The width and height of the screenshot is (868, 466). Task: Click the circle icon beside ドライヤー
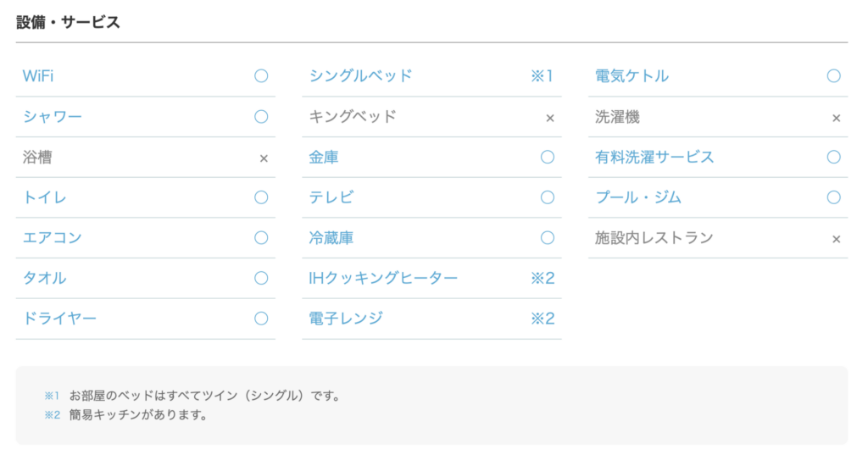click(x=261, y=319)
